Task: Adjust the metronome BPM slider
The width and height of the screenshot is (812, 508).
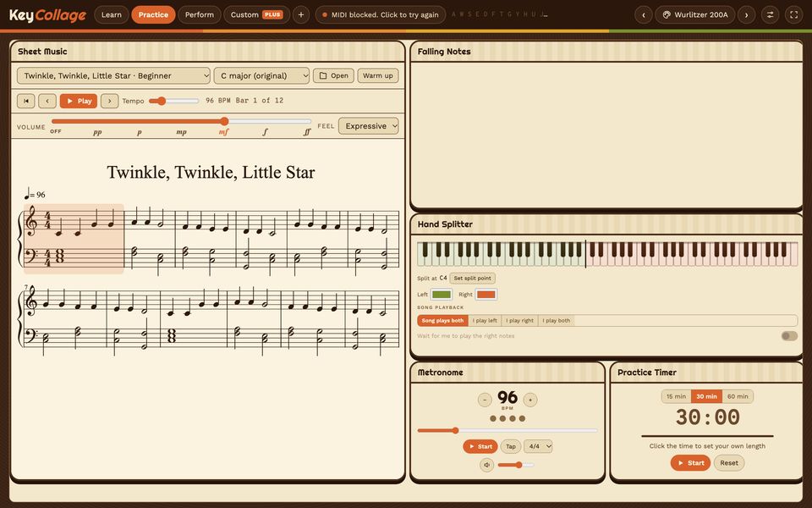Action: (507, 431)
